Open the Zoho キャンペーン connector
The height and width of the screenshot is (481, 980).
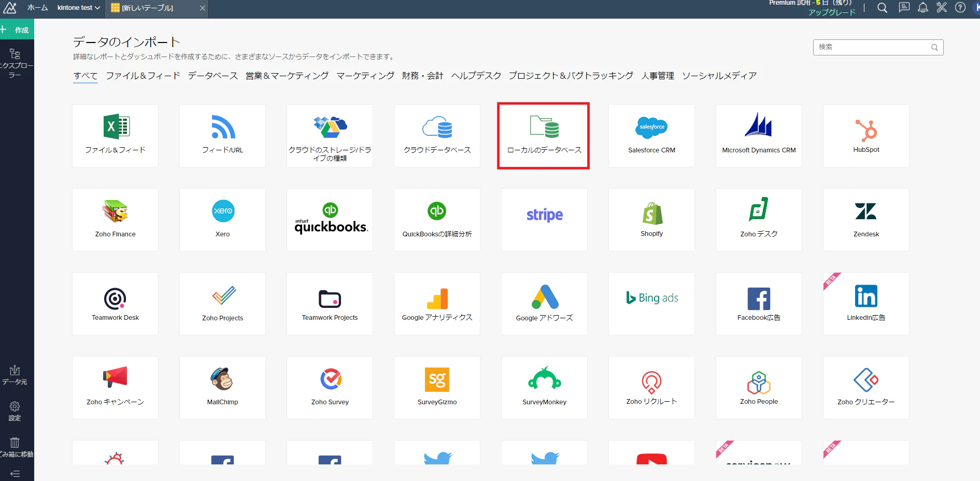tap(115, 388)
